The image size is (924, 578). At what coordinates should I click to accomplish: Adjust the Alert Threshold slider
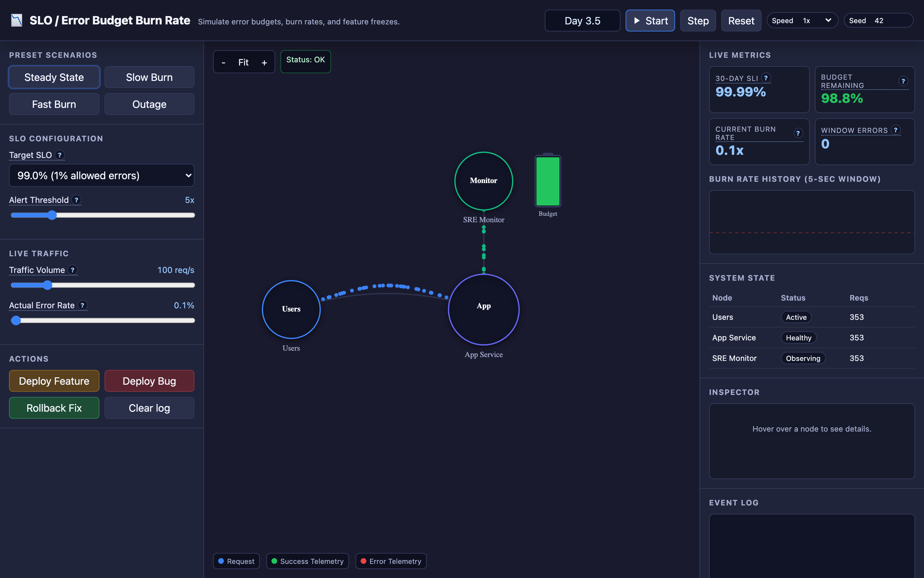tap(102, 215)
